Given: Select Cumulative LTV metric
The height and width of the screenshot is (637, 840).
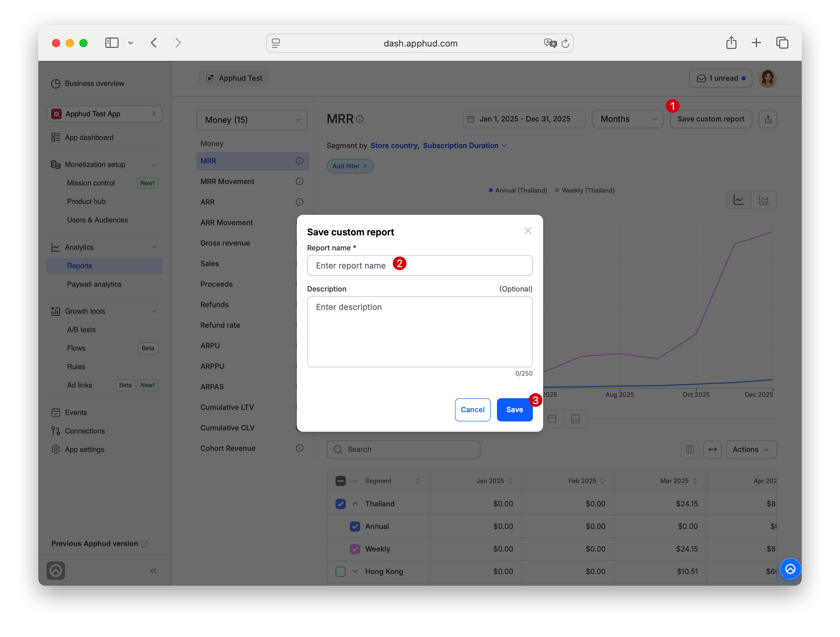Looking at the screenshot, I should 227,407.
